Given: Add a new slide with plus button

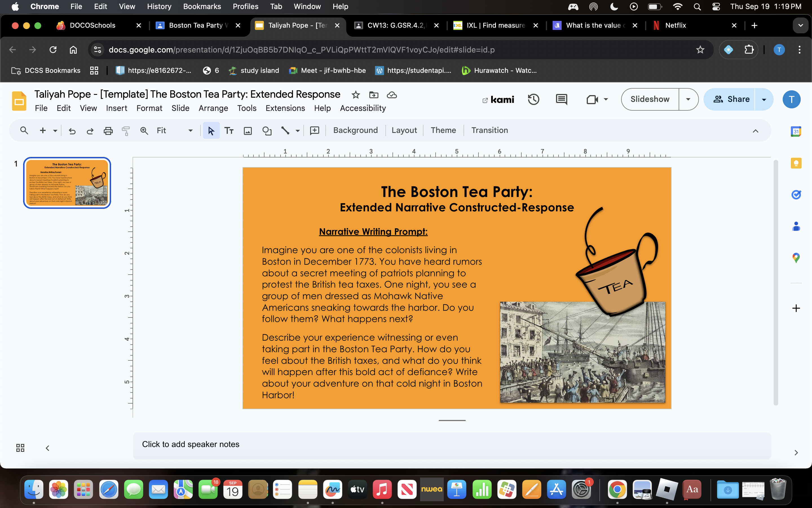Looking at the screenshot, I should (43, 130).
